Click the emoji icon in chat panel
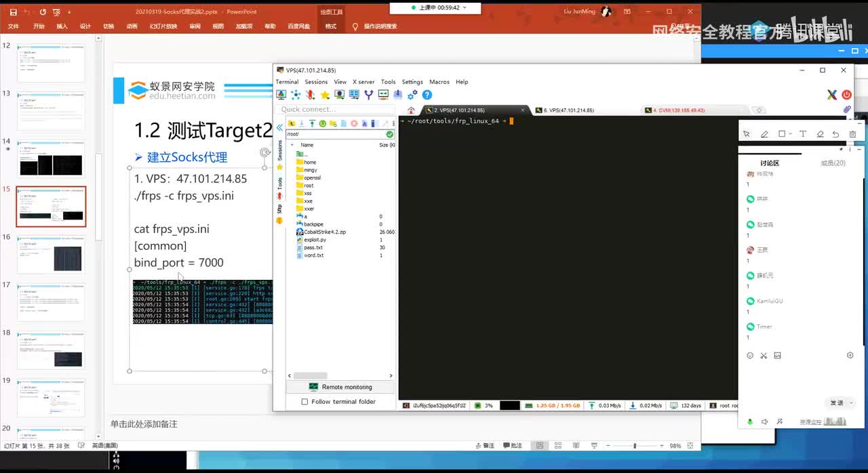This screenshot has width=868, height=473. pos(749,355)
